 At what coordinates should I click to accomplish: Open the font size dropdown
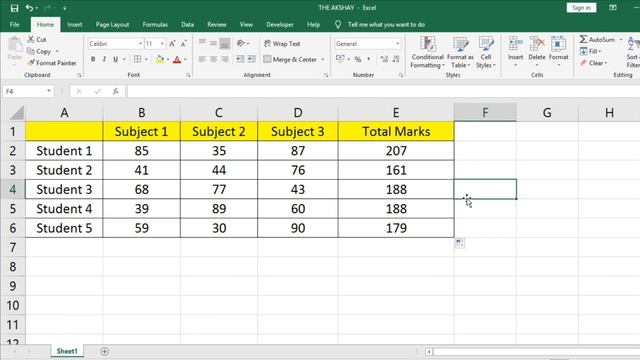(162, 44)
